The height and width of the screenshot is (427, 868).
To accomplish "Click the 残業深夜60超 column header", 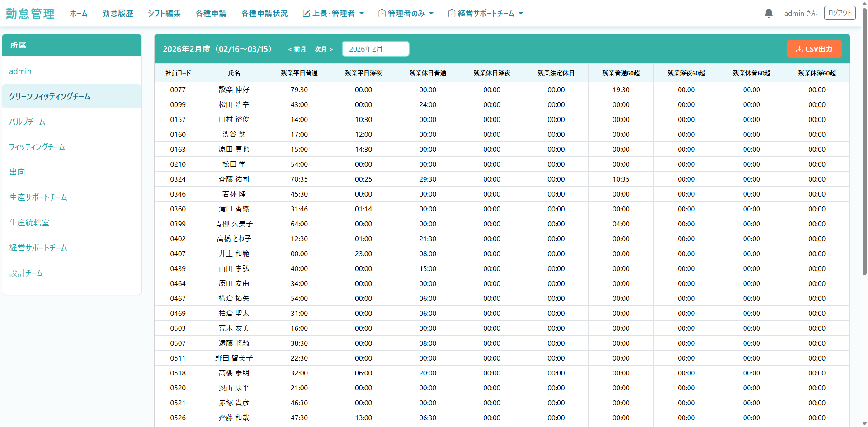I will click(686, 73).
